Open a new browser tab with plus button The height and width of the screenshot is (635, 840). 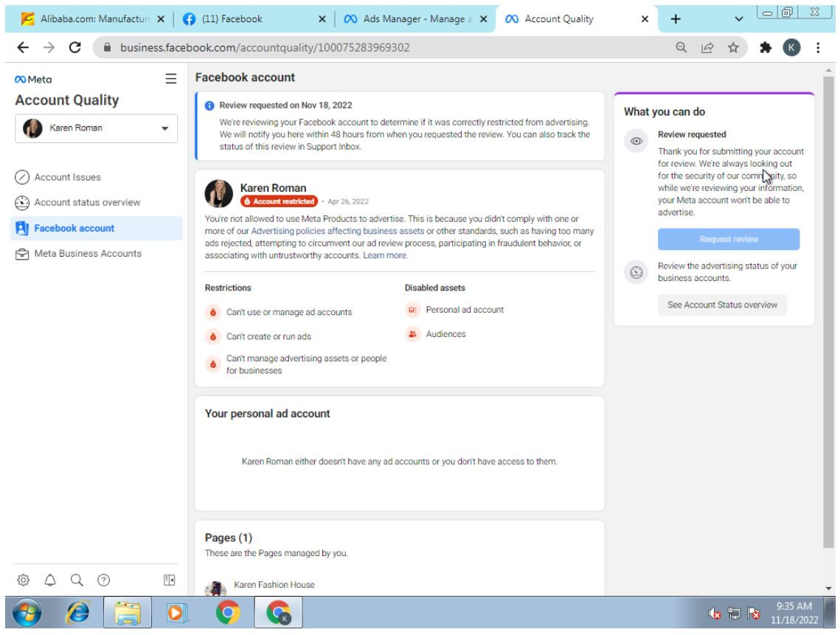pyautogui.click(x=676, y=18)
